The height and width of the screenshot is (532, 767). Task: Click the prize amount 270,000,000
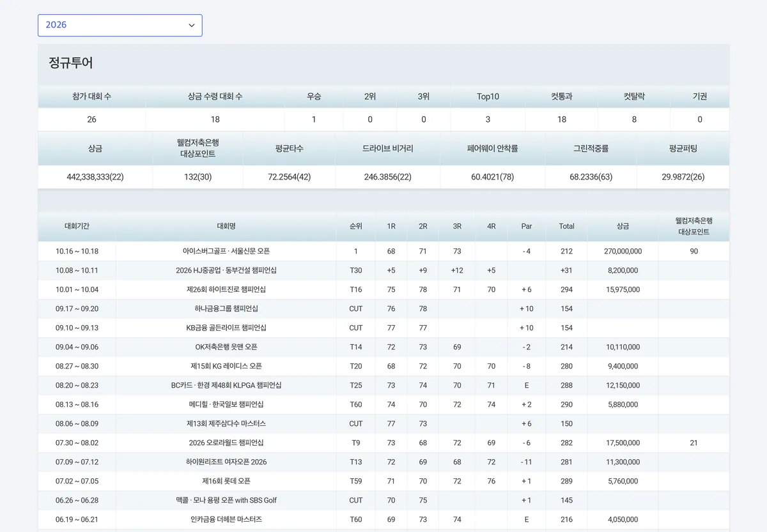tap(623, 252)
